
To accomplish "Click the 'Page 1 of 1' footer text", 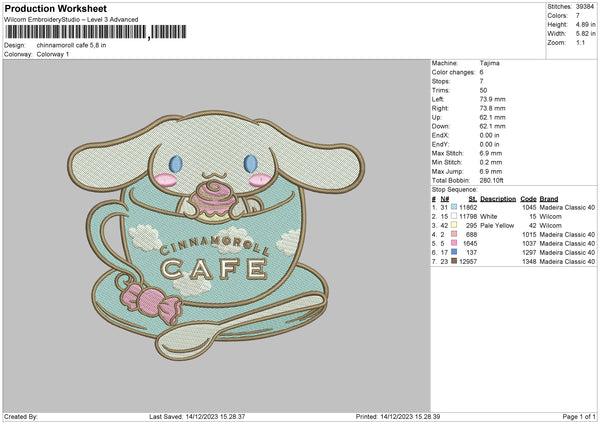I will click(x=579, y=417).
